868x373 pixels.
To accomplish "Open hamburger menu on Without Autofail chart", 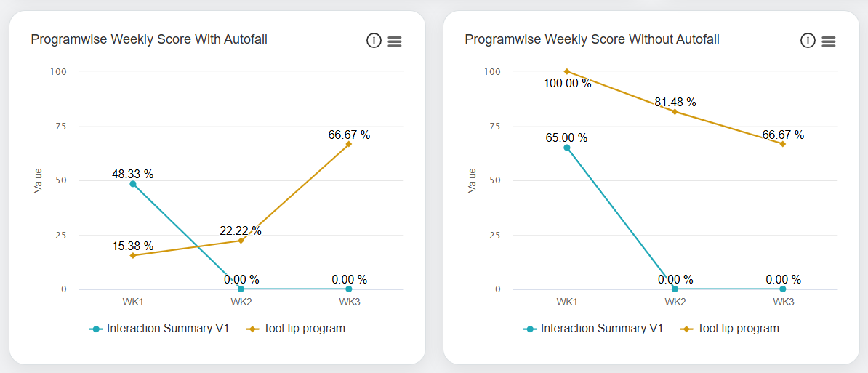I will pos(829,41).
